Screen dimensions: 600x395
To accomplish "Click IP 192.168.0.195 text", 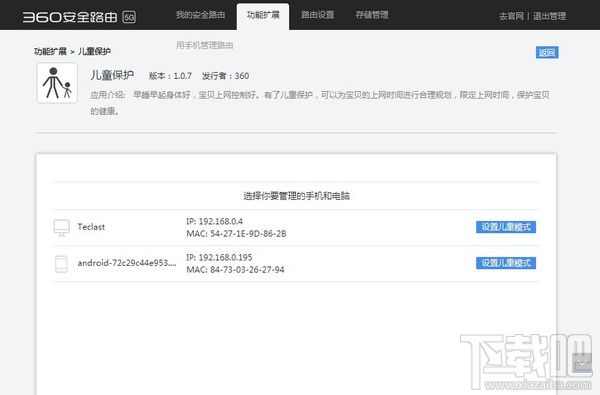I will tap(219, 257).
